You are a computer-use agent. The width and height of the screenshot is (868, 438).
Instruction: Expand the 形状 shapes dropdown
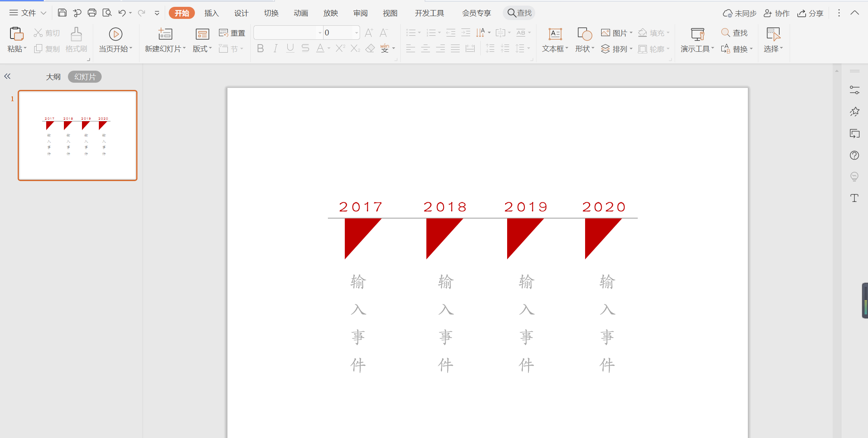(x=593, y=49)
